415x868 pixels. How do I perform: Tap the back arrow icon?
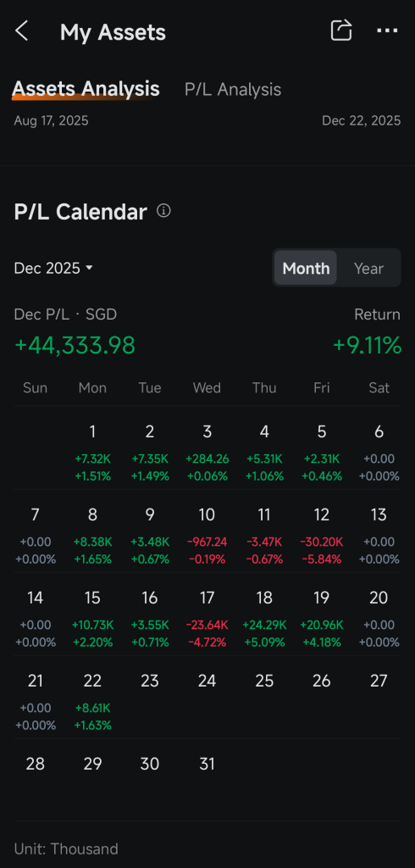click(x=21, y=31)
